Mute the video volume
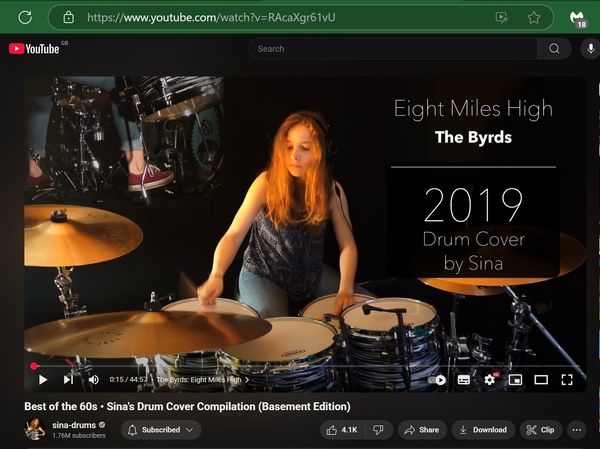Image resolution: width=600 pixels, height=449 pixels. click(x=93, y=379)
